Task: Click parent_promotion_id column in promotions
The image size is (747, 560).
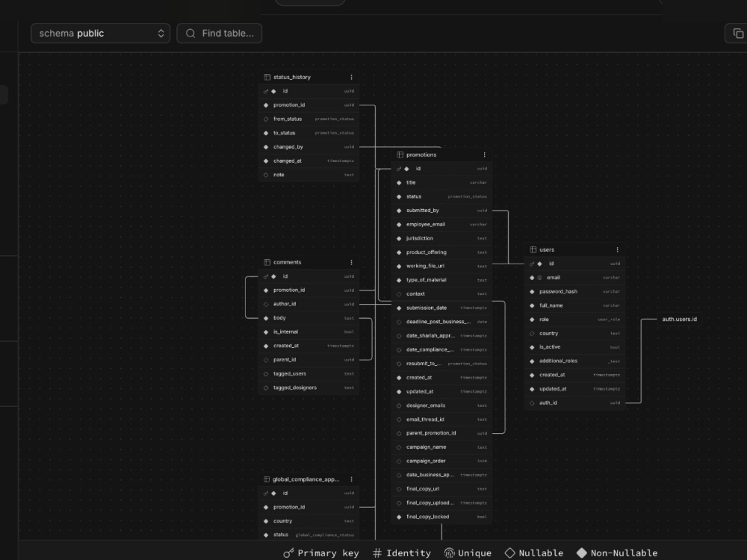Action: click(441, 433)
